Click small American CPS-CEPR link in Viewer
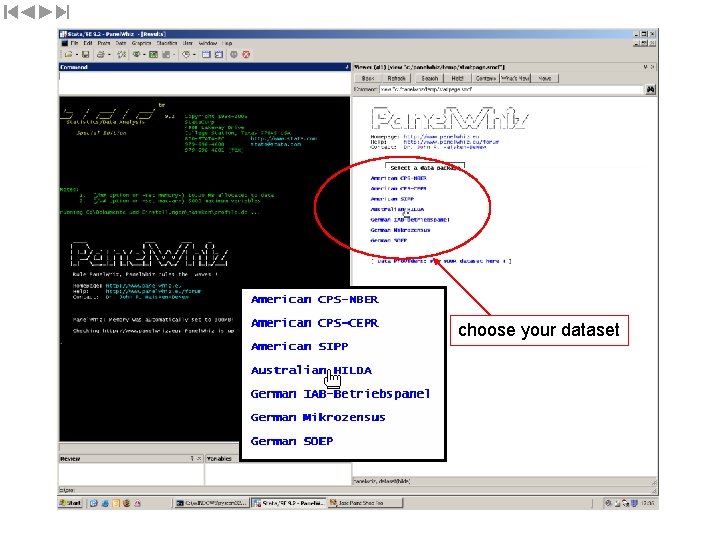720x540 pixels. pos(398,189)
